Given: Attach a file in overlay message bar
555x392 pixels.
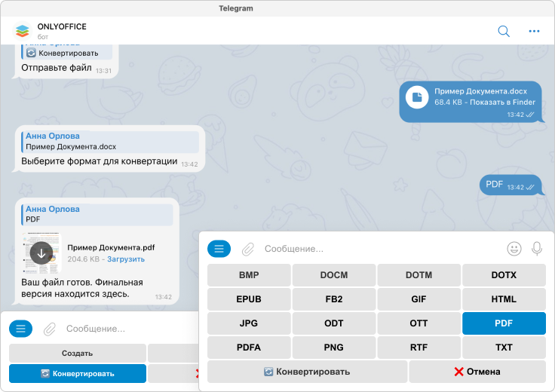Looking at the screenshot, I should pos(248,249).
